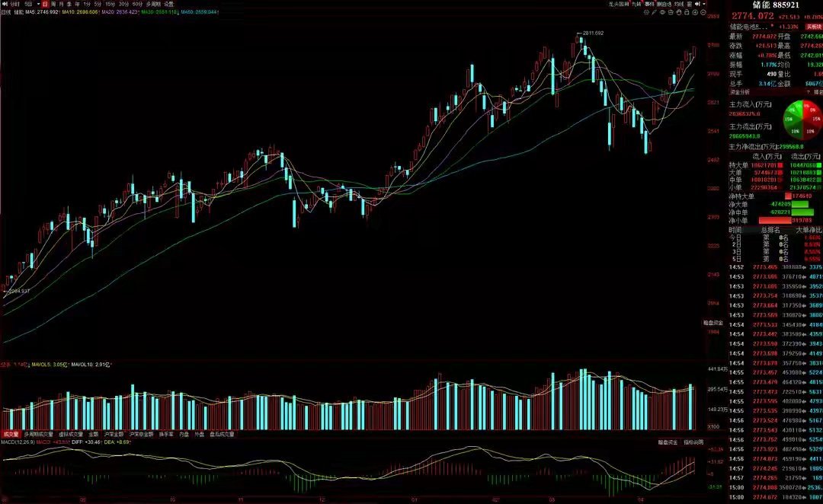Image resolution: width=823 pixels, height=504 pixels.
Task: Switch chart to 季 quarterly period
Action: click(69, 4)
